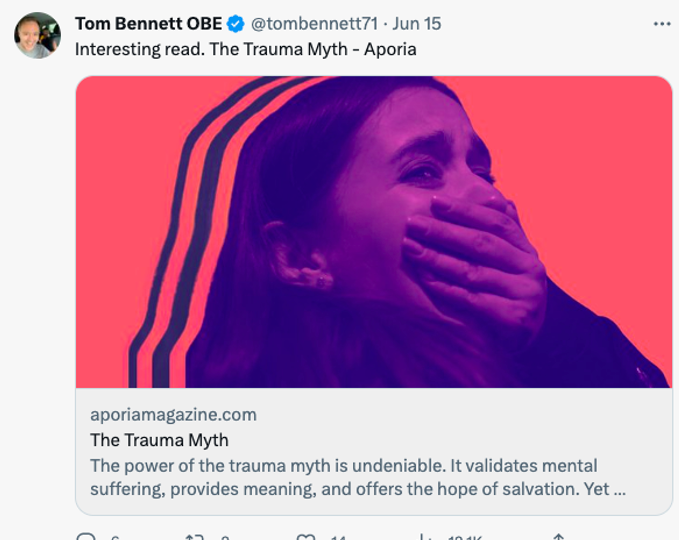Click the card description about the trauma myth
Screen dimensions: 679x540
tap(358, 478)
